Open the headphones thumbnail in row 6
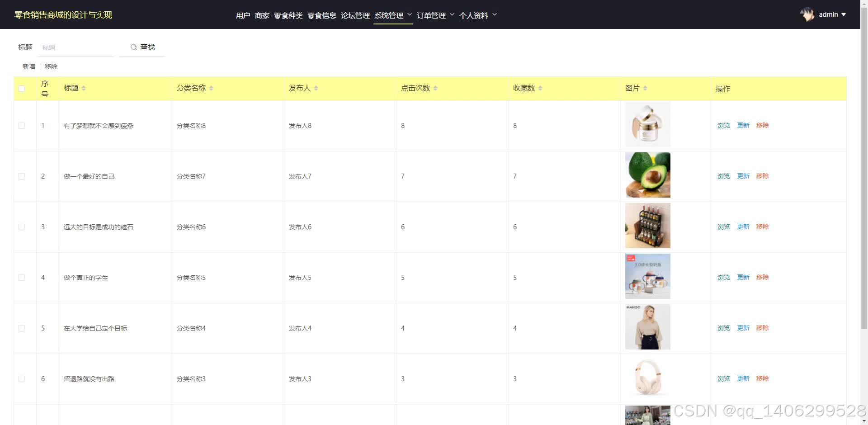Screen dimensions: 868x425 point(648,378)
